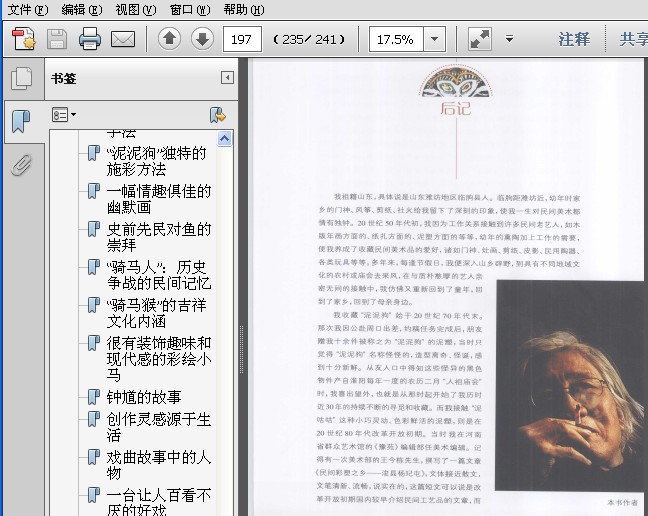Screen dimensions: 648x516
Task: Open bookmark 一台让人百看不厌的好戏
Action: click(159, 502)
